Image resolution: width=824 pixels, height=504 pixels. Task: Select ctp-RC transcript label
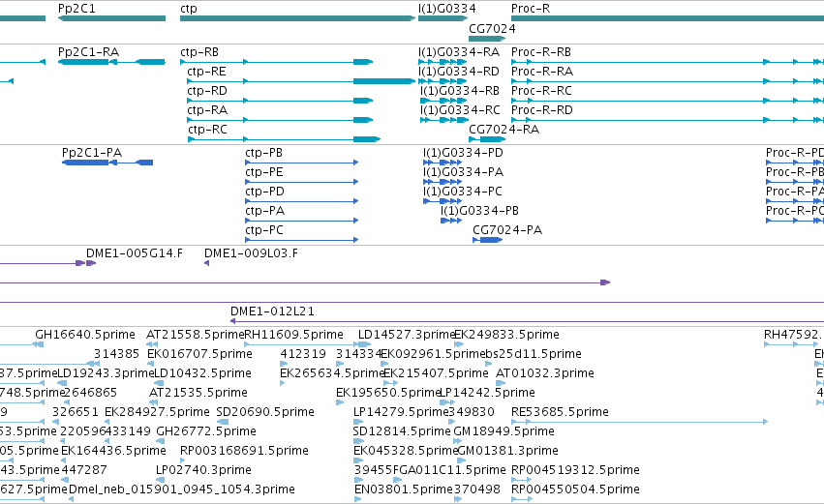point(207,130)
